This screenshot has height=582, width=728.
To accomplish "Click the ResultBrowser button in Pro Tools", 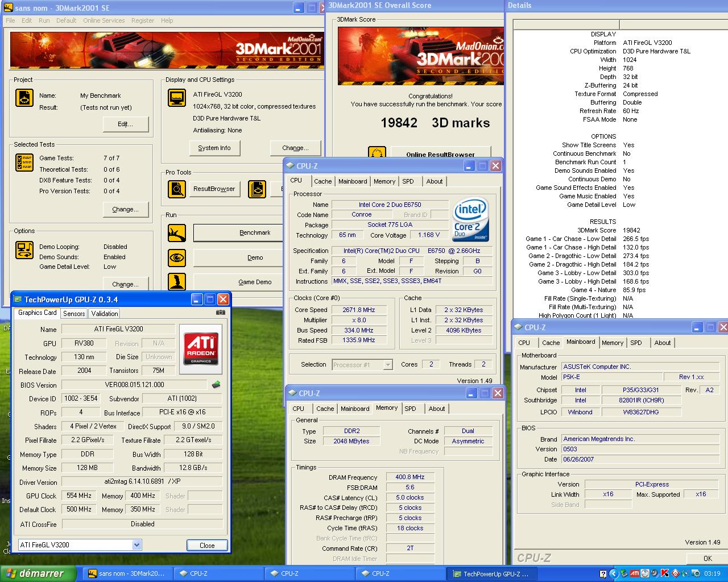I will 214,189.
